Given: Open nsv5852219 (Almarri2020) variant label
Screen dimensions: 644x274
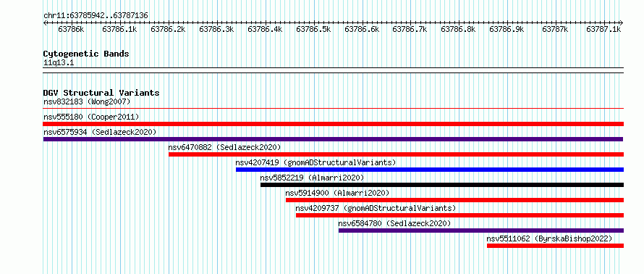Looking at the screenshot, I should click(312, 178).
